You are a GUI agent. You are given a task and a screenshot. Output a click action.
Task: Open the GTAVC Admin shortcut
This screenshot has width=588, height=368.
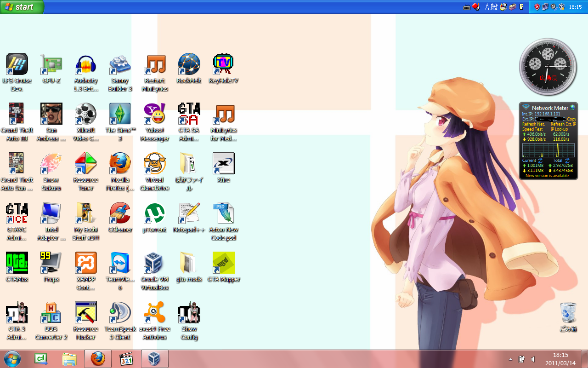17,221
